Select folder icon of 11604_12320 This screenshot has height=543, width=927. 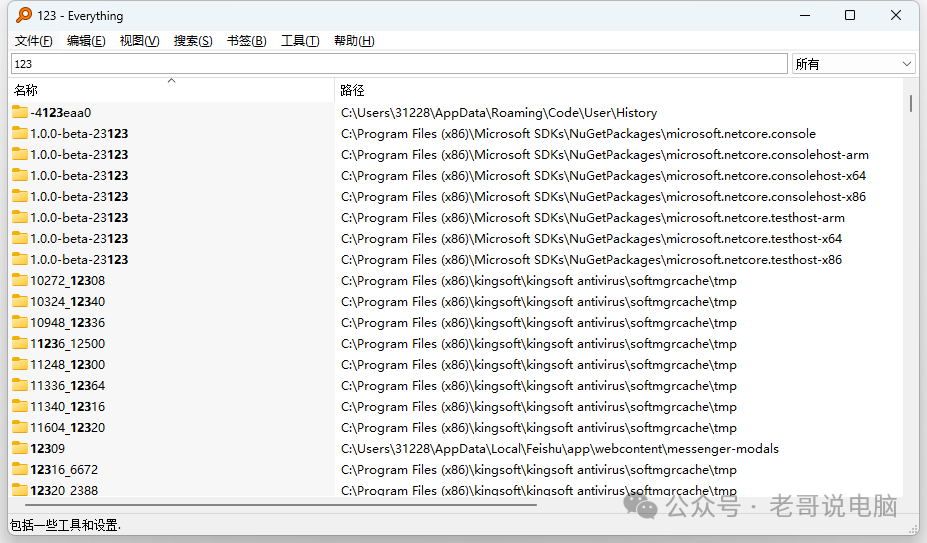[20, 428]
